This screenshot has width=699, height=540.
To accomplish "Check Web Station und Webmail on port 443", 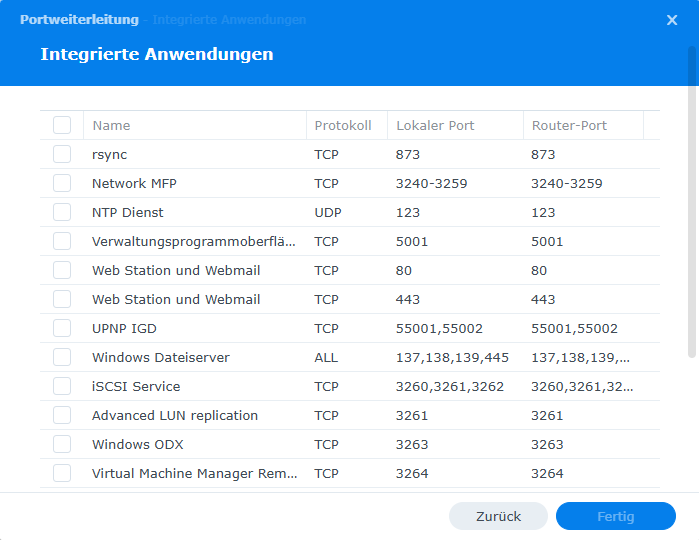I will (x=62, y=299).
